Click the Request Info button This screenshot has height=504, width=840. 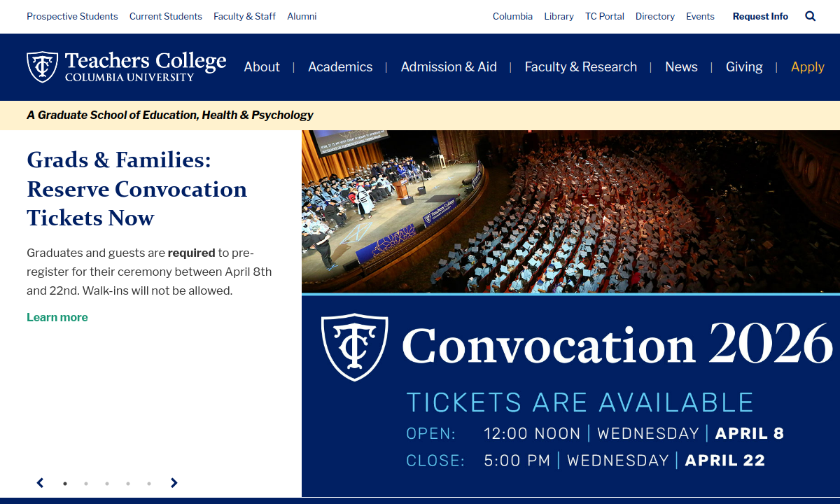tap(760, 16)
